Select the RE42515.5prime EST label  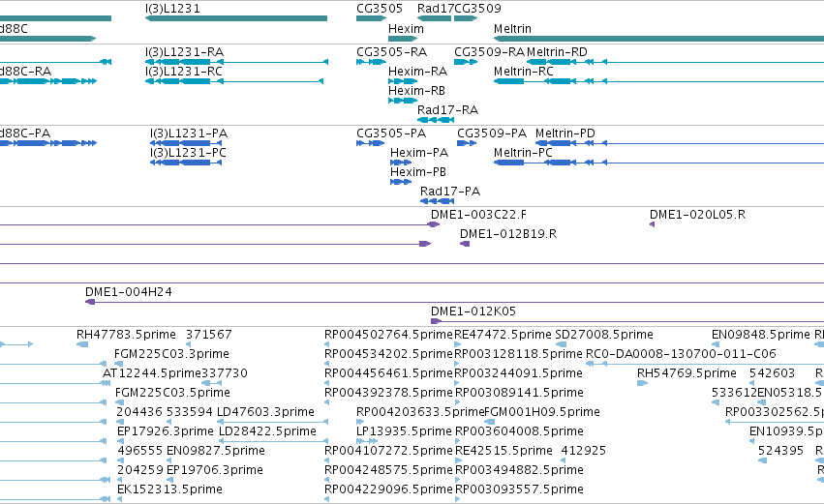(x=504, y=451)
